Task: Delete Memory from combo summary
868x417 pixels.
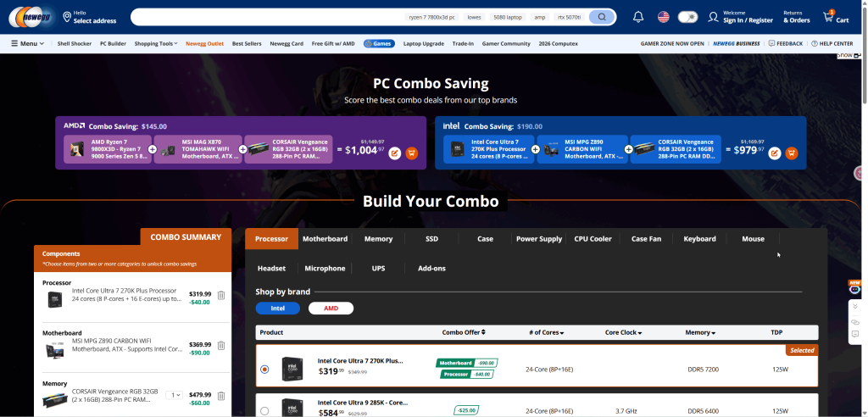Action: (x=221, y=396)
